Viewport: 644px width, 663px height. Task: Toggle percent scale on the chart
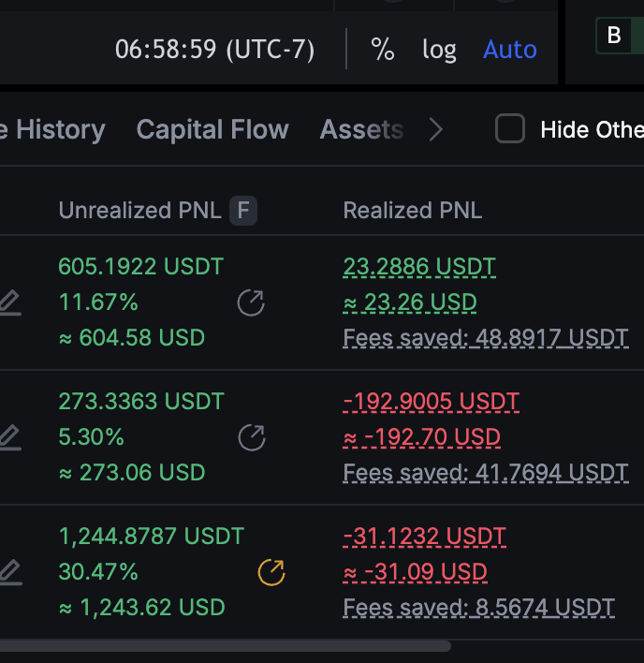click(383, 49)
